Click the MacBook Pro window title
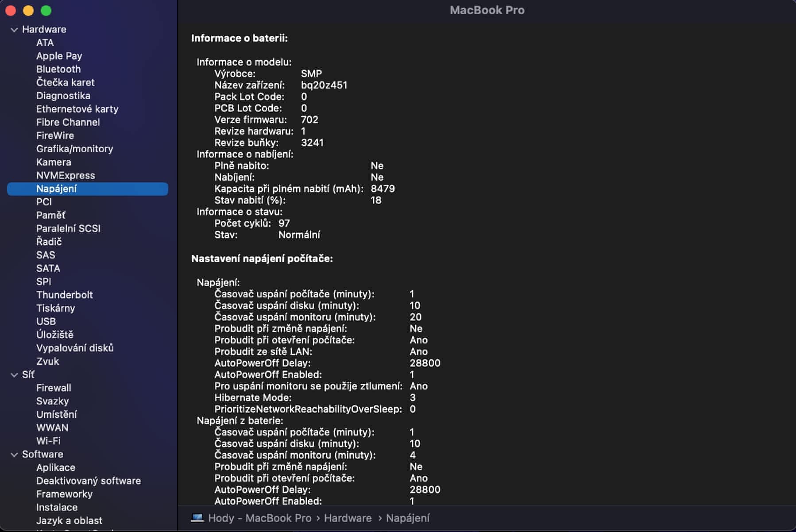This screenshot has width=796, height=532. click(x=487, y=10)
